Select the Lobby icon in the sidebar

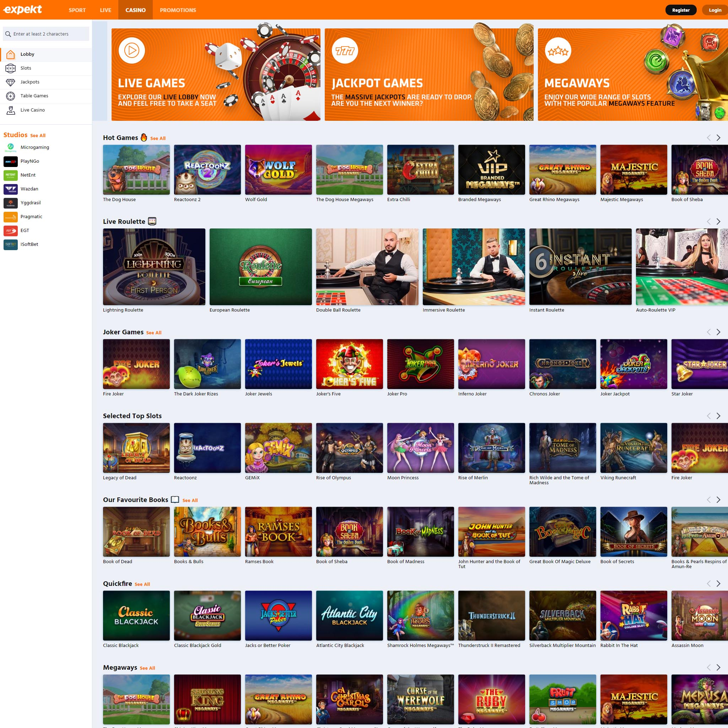[10, 54]
